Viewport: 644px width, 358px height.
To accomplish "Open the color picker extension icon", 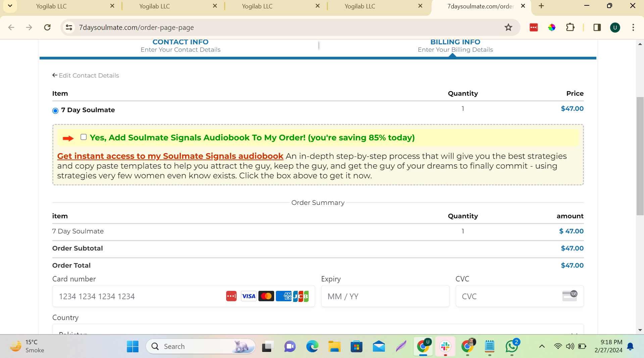I will click(x=552, y=28).
